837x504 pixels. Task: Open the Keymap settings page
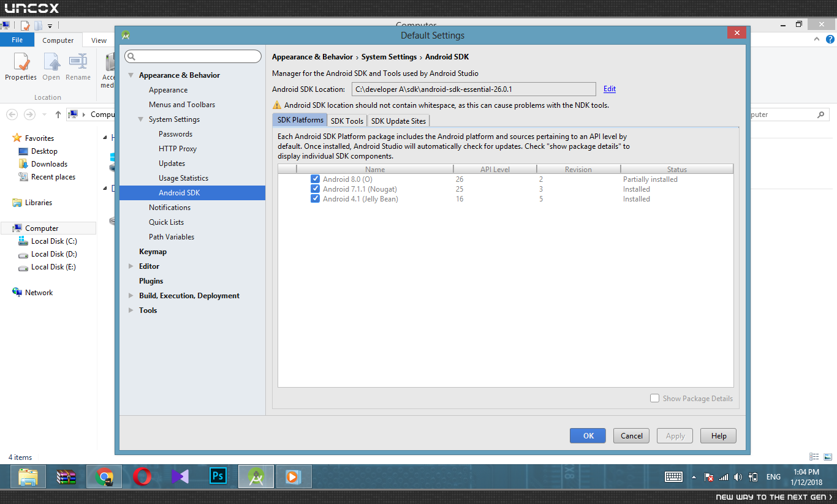tap(153, 252)
